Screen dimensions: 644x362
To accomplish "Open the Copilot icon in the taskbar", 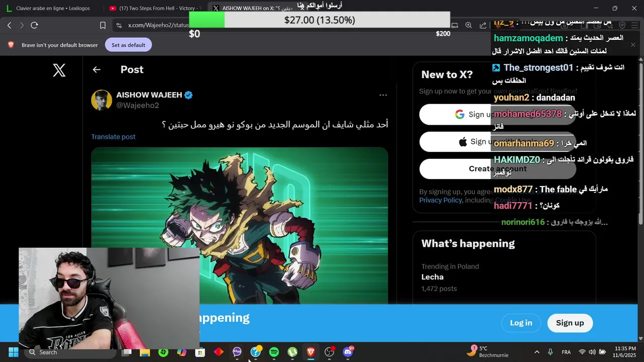I will [182, 352].
